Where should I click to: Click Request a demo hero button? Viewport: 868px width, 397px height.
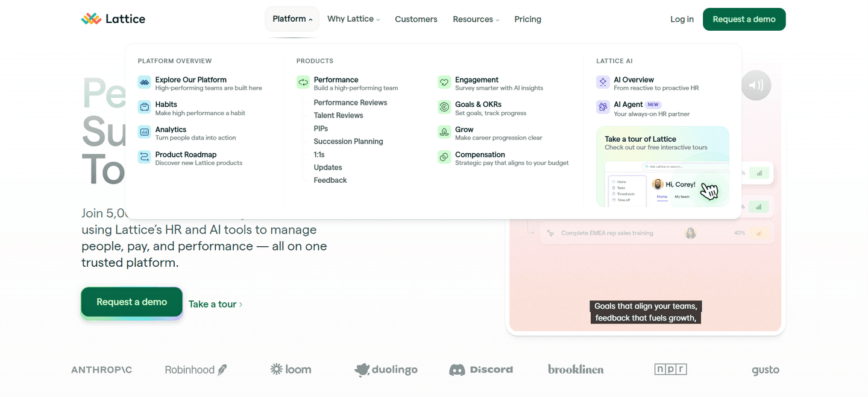(x=131, y=302)
